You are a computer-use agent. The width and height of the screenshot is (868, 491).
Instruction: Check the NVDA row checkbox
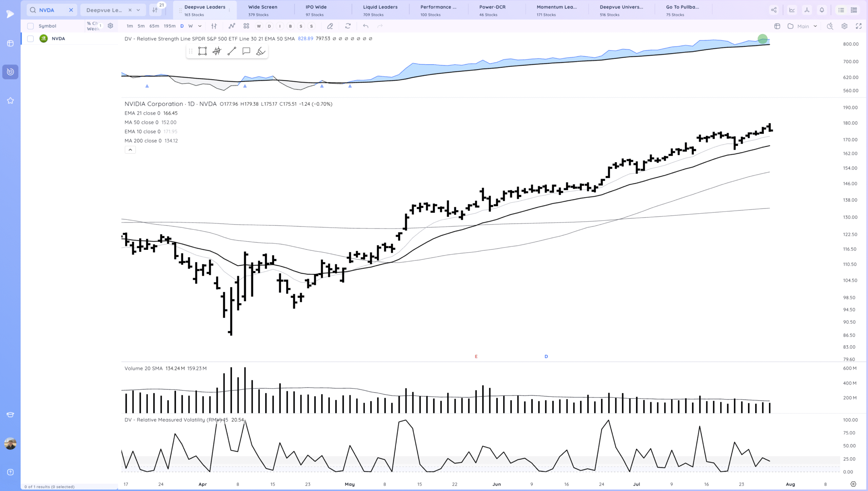click(x=31, y=39)
